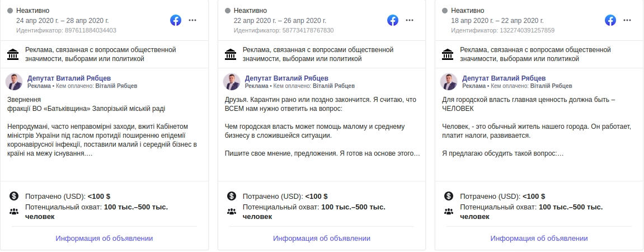Open Депутат Виталий Рябцев page from the first card
The width and height of the screenshot is (644, 252).
[69, 78]
